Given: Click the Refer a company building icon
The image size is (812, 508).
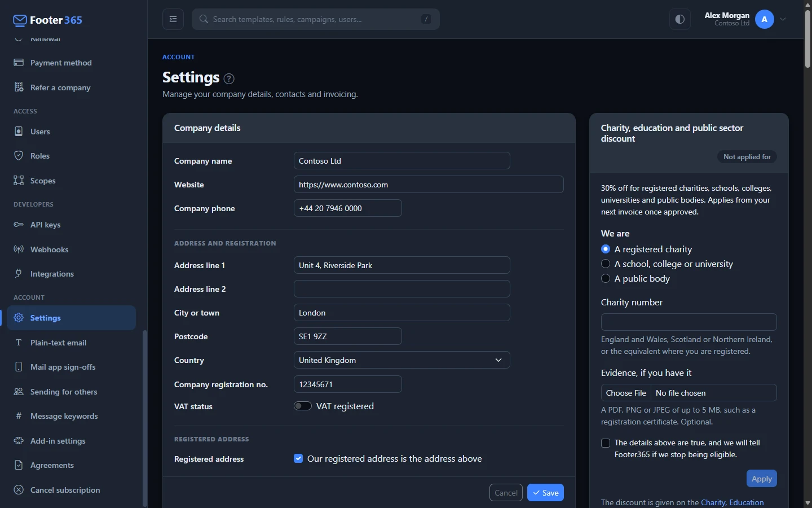Looking at the screenshot, I should coord(19,87).
